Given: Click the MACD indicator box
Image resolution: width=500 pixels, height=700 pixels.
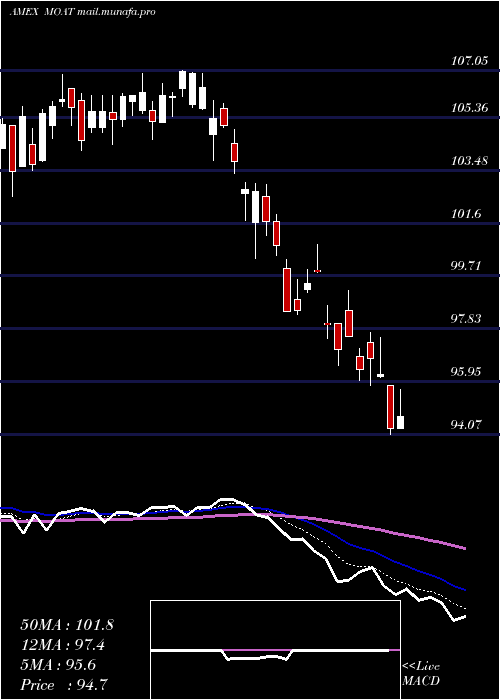Looking at the screenshot, I should tap(275, 650).
